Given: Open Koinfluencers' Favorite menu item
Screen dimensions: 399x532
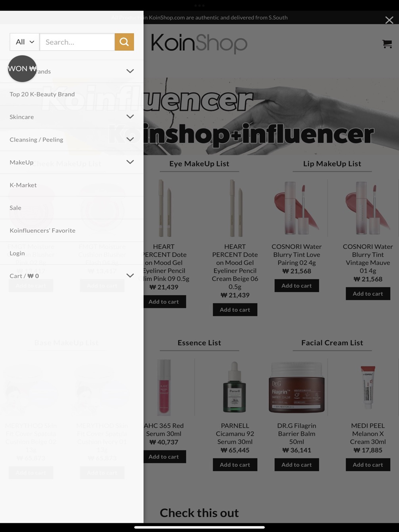Looking at the screenshot, I should pos(43,230).
